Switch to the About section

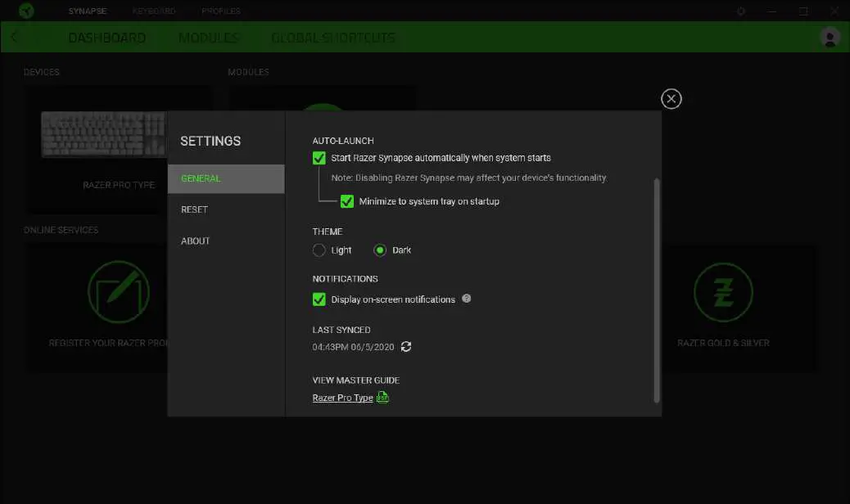pos(196,241)
